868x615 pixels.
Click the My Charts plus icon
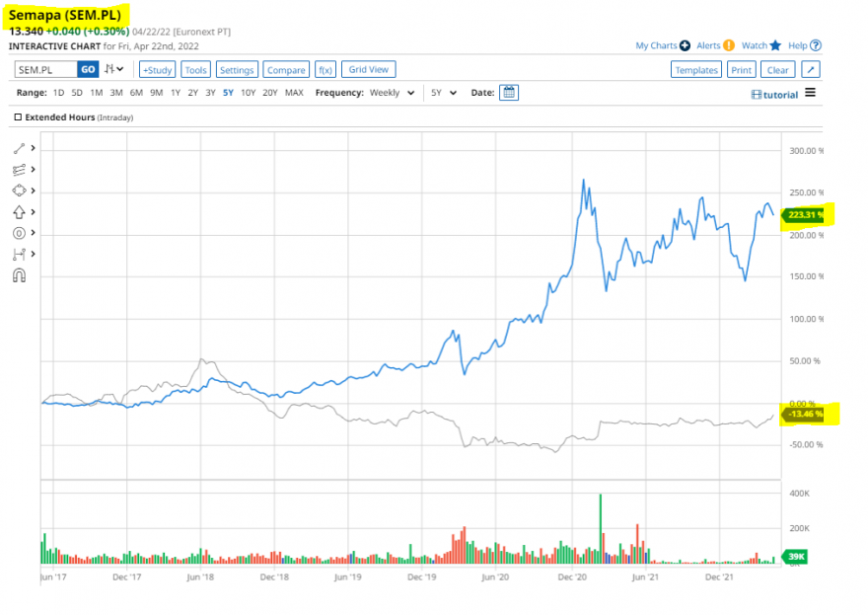[x=685, y=45]
